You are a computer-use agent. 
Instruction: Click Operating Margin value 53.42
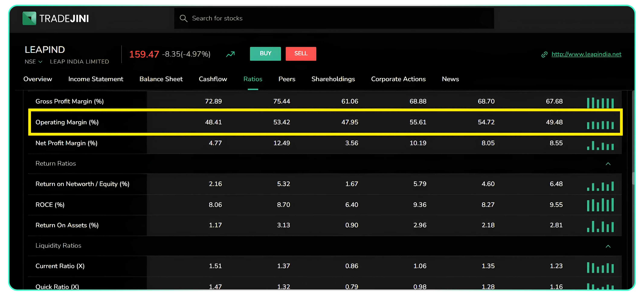point(282,122)
